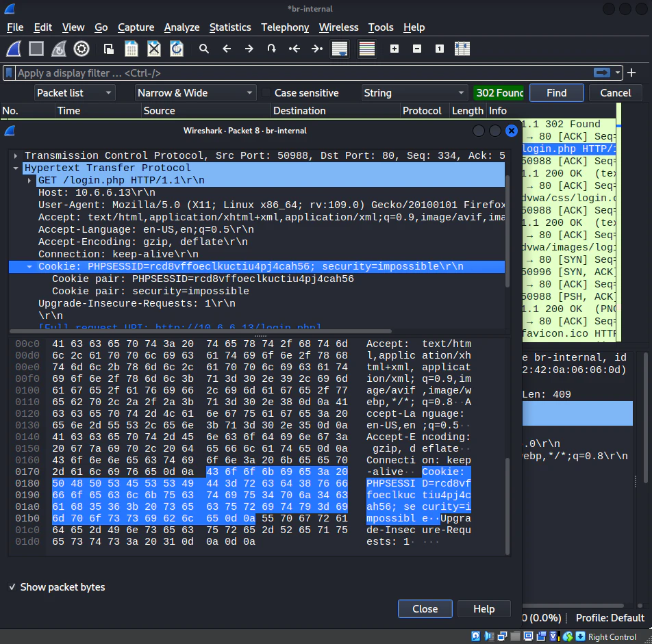Click the Find button
This screenshot has width=652, height=644.
556,92
